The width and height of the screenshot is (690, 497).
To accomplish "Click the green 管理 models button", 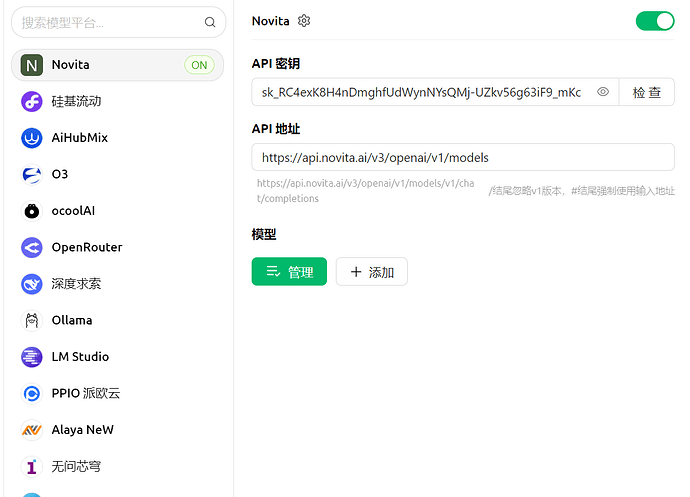I will pyautogui.click(x=289, y=272).
